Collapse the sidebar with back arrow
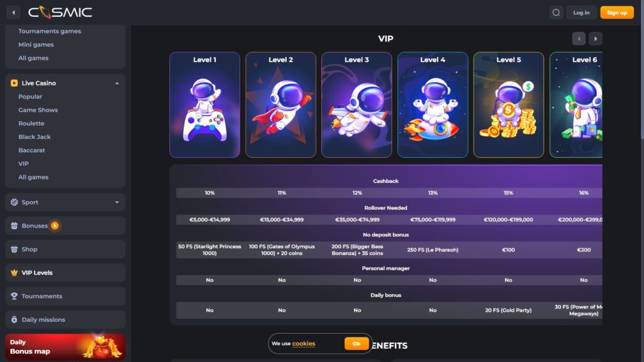 (x=14, y=13)
